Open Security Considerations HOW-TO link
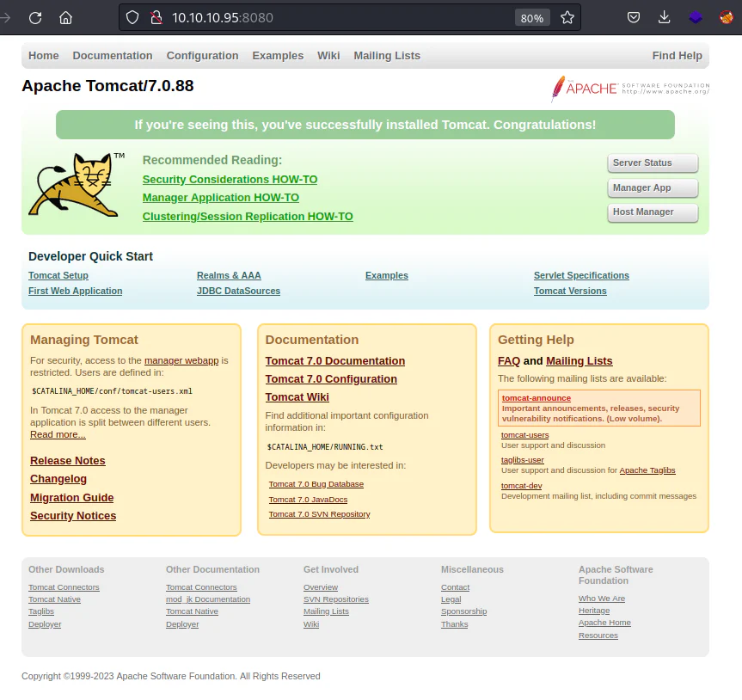 (230, 180)
